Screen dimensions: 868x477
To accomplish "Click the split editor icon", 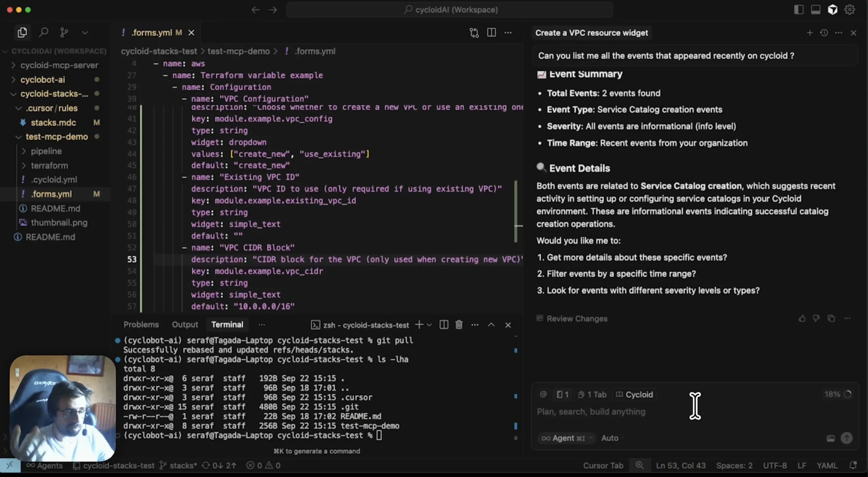I will coord(491,33).
